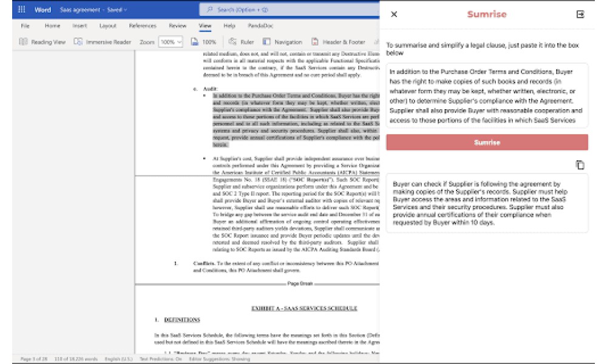Click the Word app name in the title bar
Screen dimensions: 607x364
pyautogui.click(x=42, y=10)
